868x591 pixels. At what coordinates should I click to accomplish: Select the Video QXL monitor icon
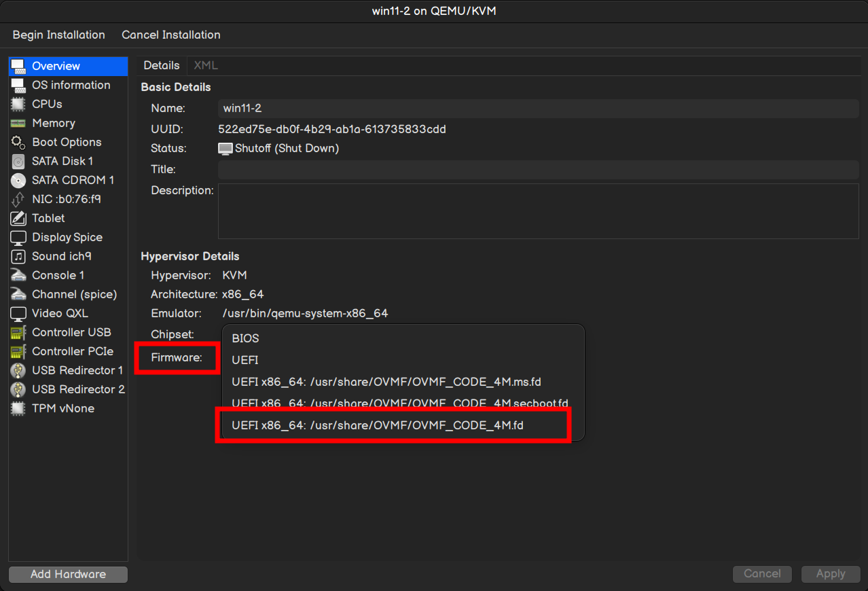18,313
